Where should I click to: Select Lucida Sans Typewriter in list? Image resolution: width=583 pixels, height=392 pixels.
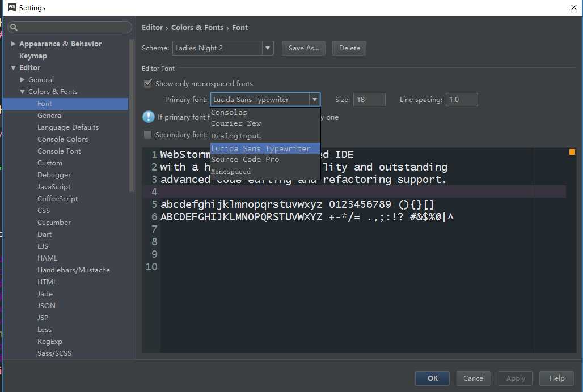pyautogui.click(x=265, y=148)
